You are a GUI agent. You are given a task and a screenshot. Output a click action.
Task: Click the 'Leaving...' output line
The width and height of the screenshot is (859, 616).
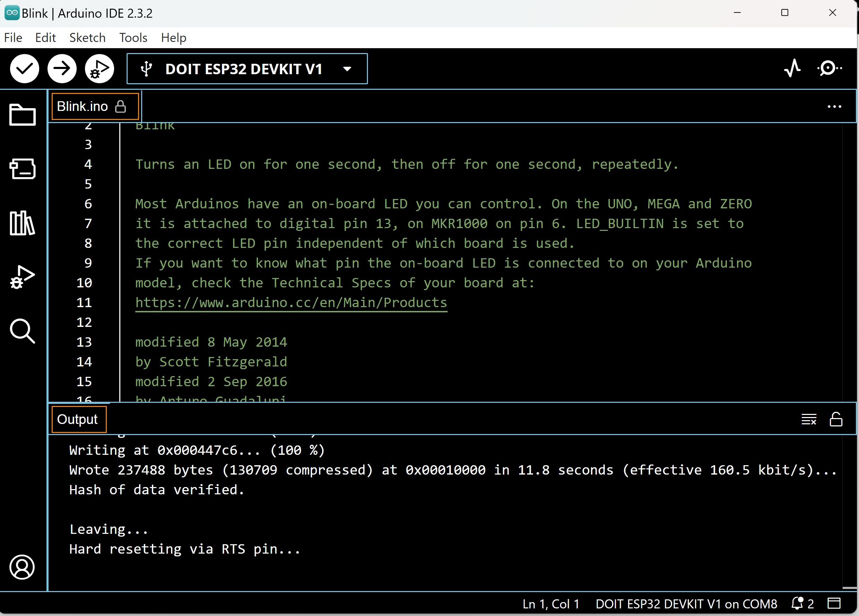pos(109,529)
